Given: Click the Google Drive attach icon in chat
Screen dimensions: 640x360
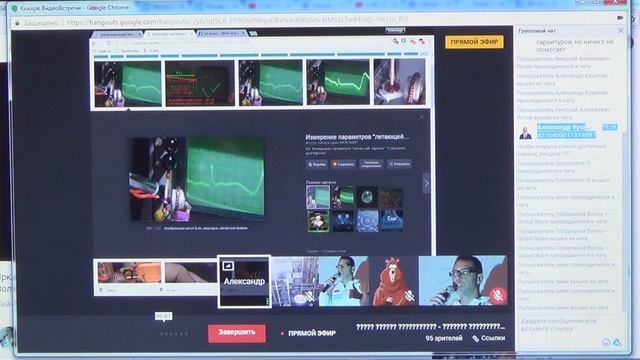Looking at the screenshot, I should (x=617, y=342).
